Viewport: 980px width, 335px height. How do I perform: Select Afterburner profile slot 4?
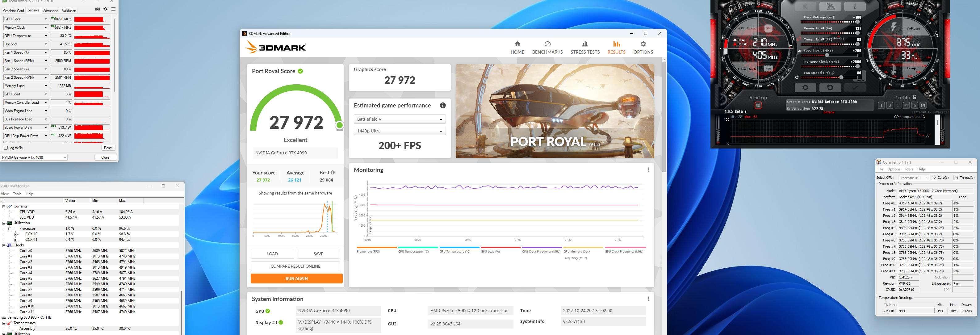pyautogui.click(x=906, y=105)
